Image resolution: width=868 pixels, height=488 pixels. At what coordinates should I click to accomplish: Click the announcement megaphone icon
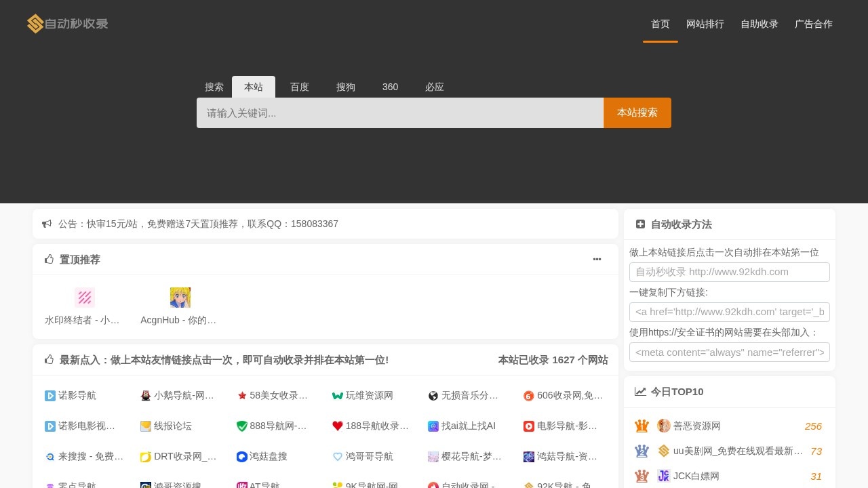[47, 224]
